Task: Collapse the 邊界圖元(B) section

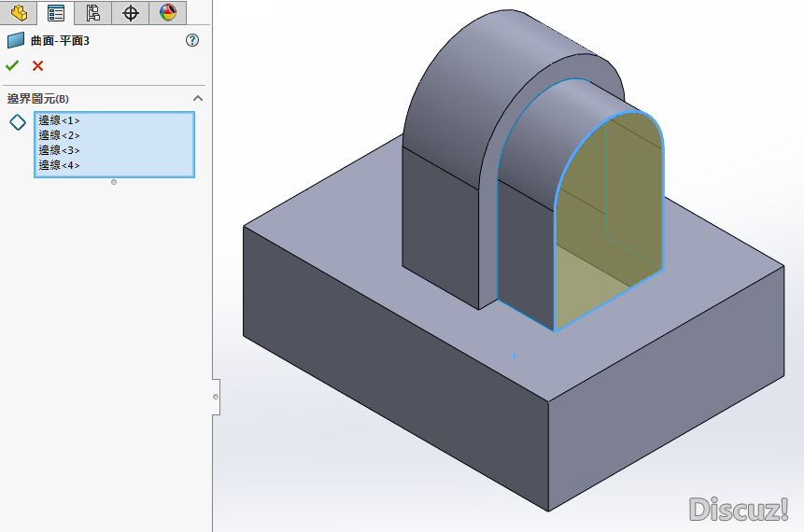Action: pyautogui.click(x=198, y=98)
